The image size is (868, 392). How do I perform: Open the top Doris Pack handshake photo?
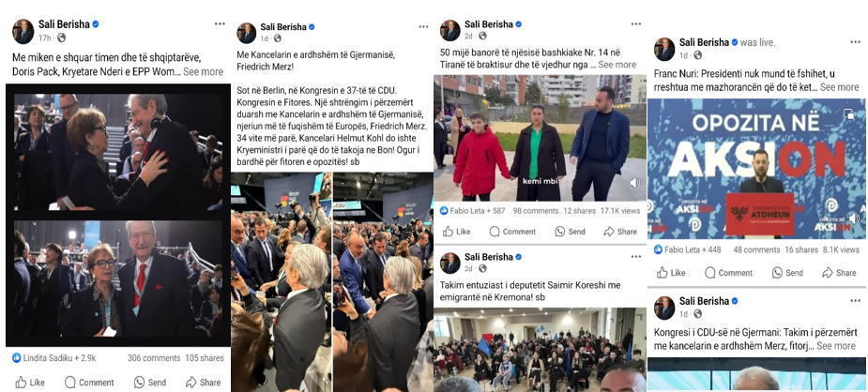click(x=118, y=152)
